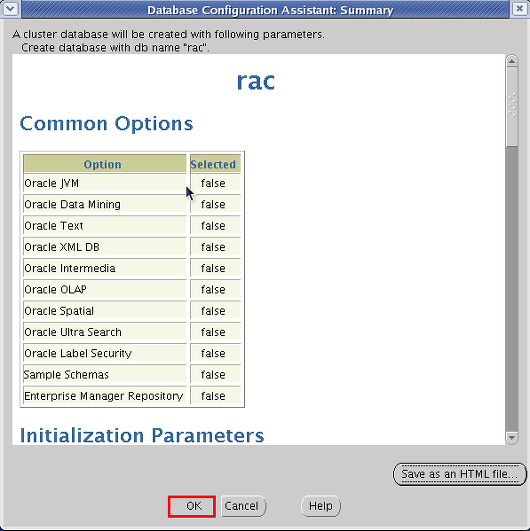Click the cluster database will be created line
The image size is (530, 531).
[x=168, y=34]
